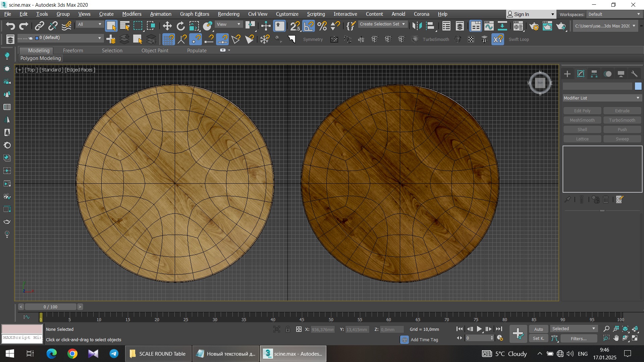Expand Create Selection Set dropdown
Image resolution: width=644 pixels, height=362 pixels.
click(382, 24)
